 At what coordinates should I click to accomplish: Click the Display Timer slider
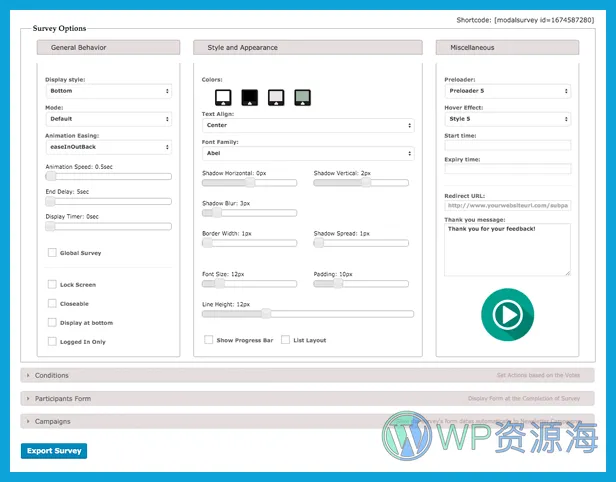pyautogui.click(x=108, y=226)
